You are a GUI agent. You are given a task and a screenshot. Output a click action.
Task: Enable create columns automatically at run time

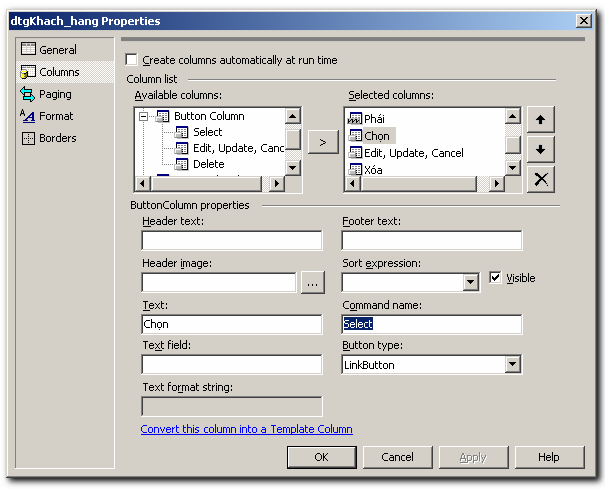click(x=132, y=61)
